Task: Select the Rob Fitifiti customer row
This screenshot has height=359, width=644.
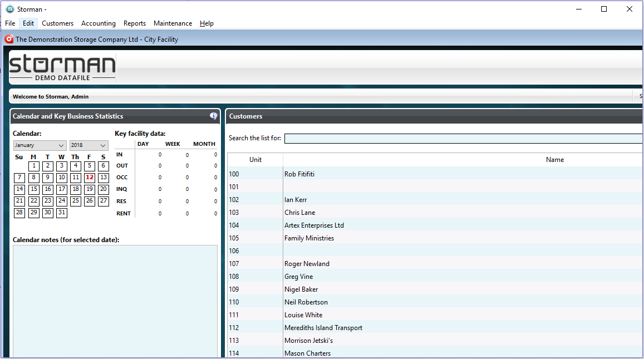Action: 435,174
